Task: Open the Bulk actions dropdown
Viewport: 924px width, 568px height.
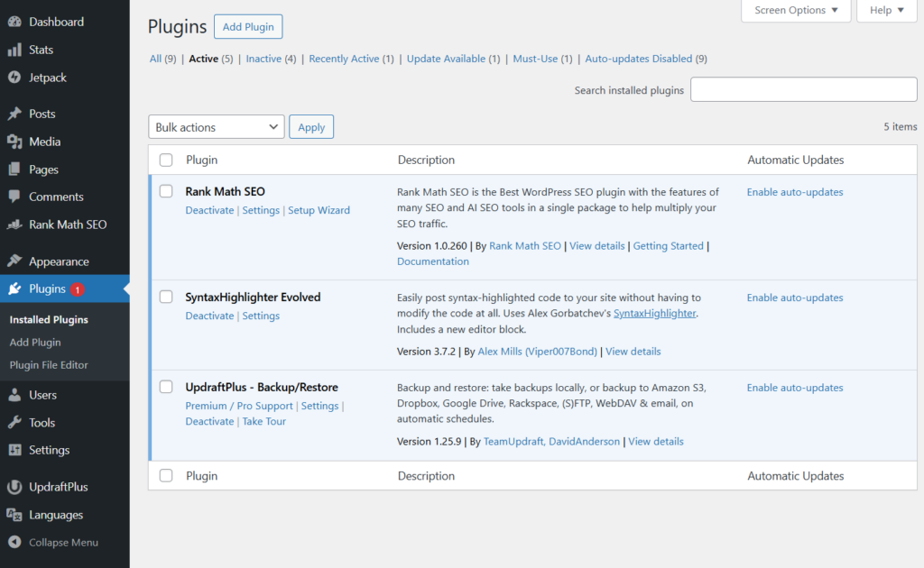Action: tap(217, 127)
